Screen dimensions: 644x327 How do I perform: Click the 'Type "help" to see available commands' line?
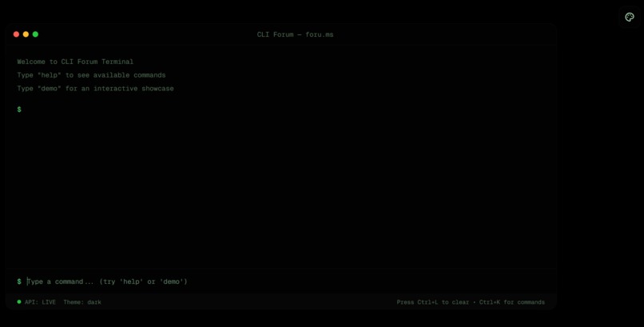coord(91,75)
